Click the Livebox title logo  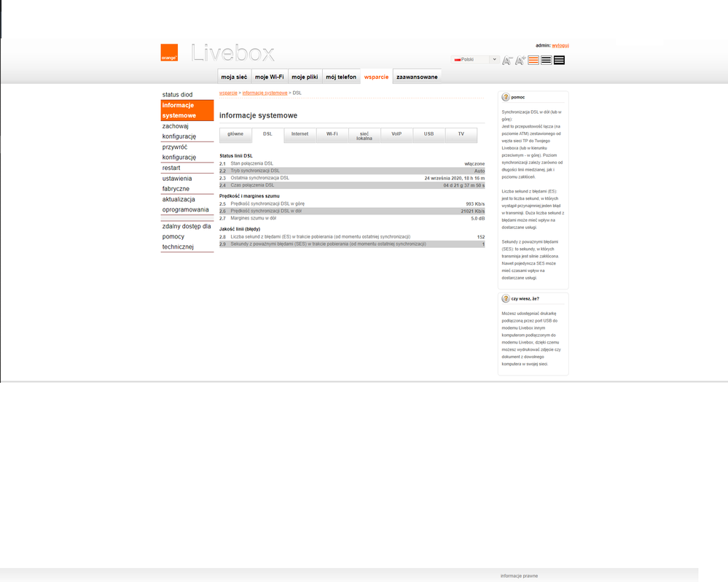[x=233, y=53]
